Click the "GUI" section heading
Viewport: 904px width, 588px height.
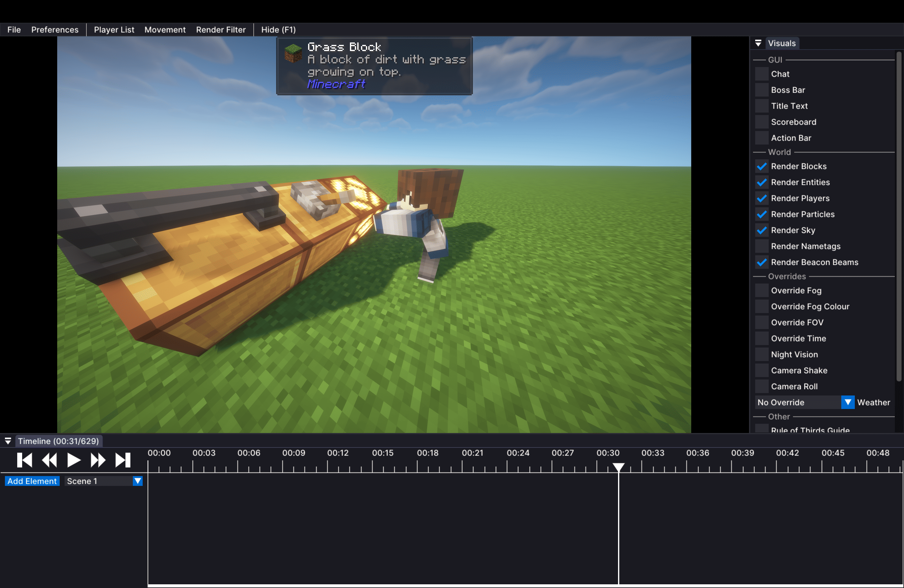tap(775, 60)
